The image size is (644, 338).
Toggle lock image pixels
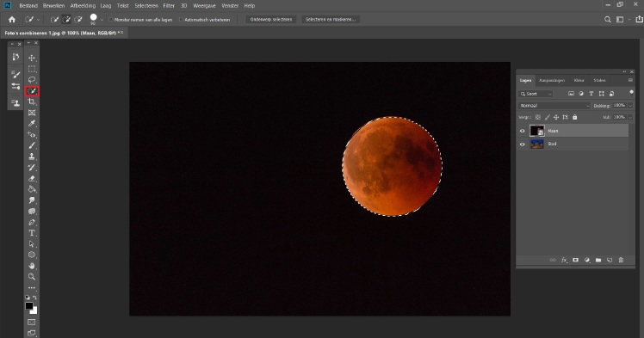pos(547,117)
